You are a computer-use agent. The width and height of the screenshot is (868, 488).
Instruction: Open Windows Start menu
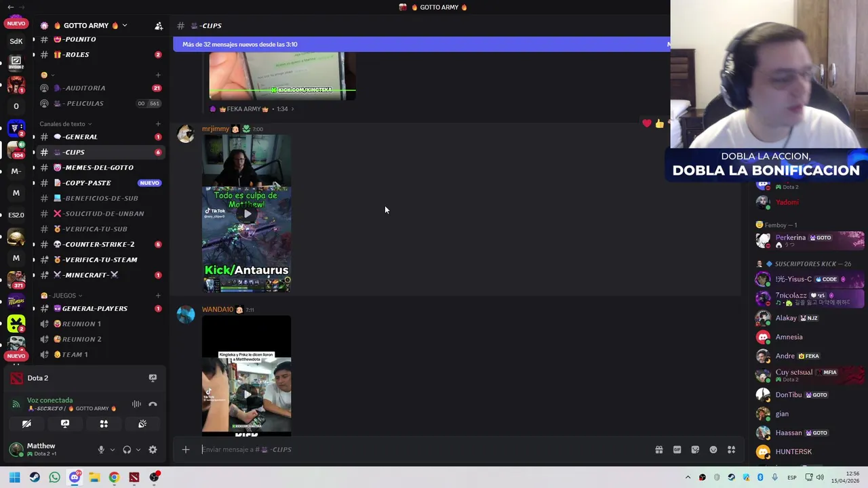tap(14, 477)
